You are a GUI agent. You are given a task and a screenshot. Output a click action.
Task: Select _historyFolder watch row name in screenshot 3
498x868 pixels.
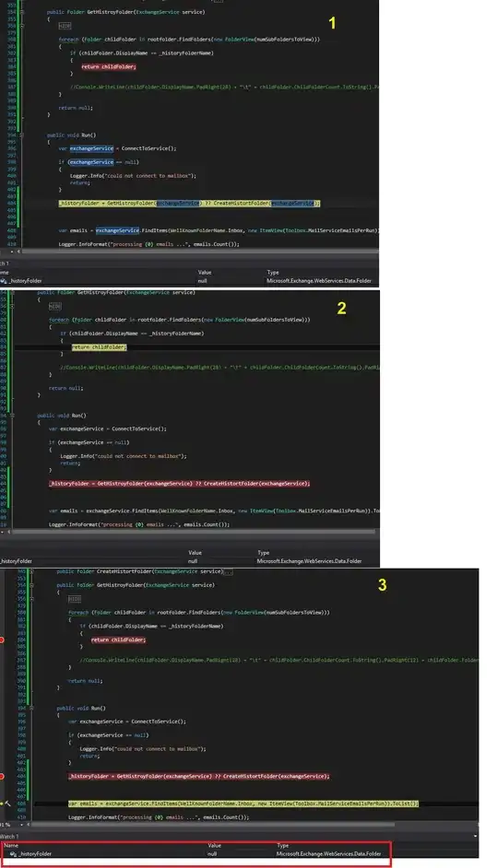coord(35,854)
